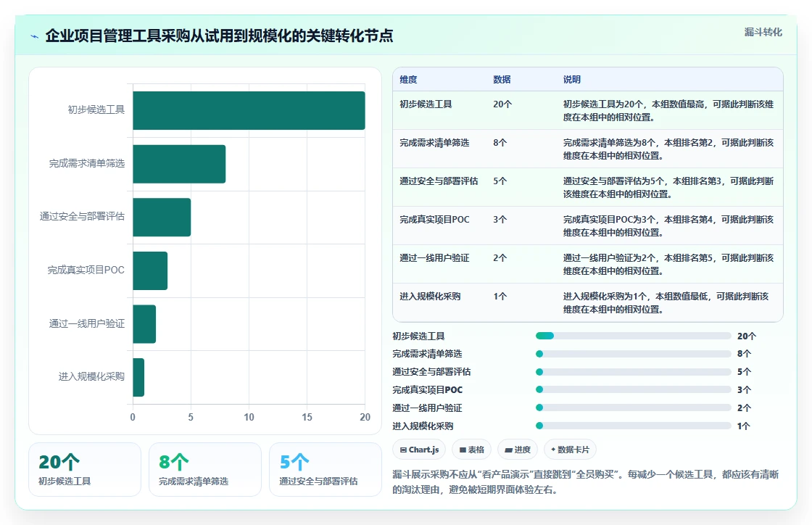Screen dimensions: 812x525
Task: Click x-axis tick label 10
Action: click(x=249, y=417)
